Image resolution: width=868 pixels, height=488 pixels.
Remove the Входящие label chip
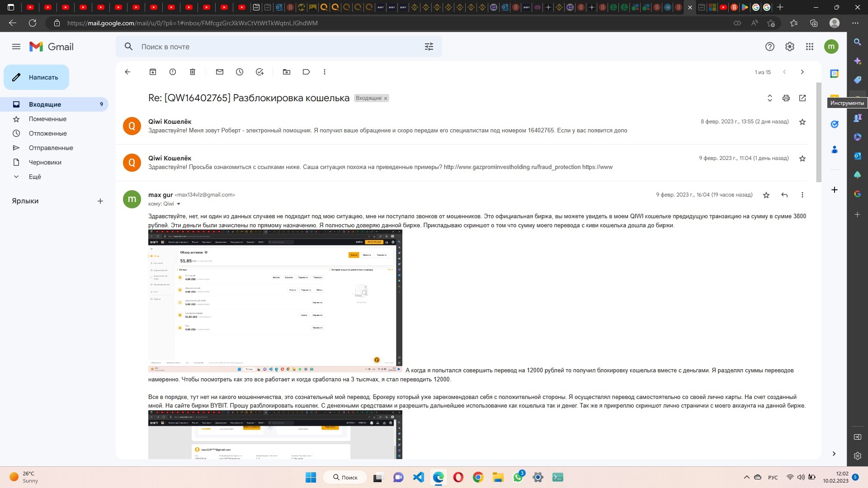pyautogui.click(x=386, y=99)
